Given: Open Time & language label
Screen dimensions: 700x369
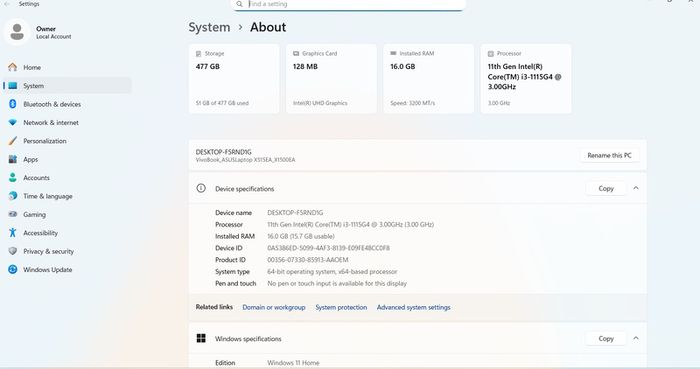Looking at the screenshot, I should click(x=48, y=196).
